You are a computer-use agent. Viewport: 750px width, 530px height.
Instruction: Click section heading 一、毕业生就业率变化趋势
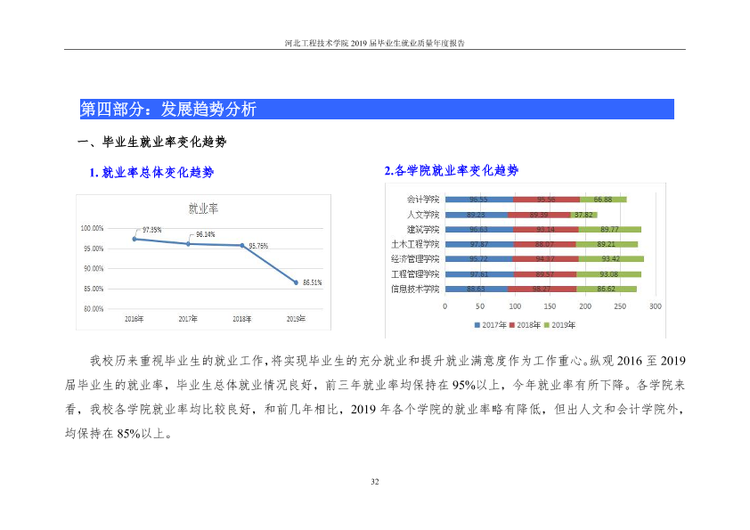click(x=152, y=142)
